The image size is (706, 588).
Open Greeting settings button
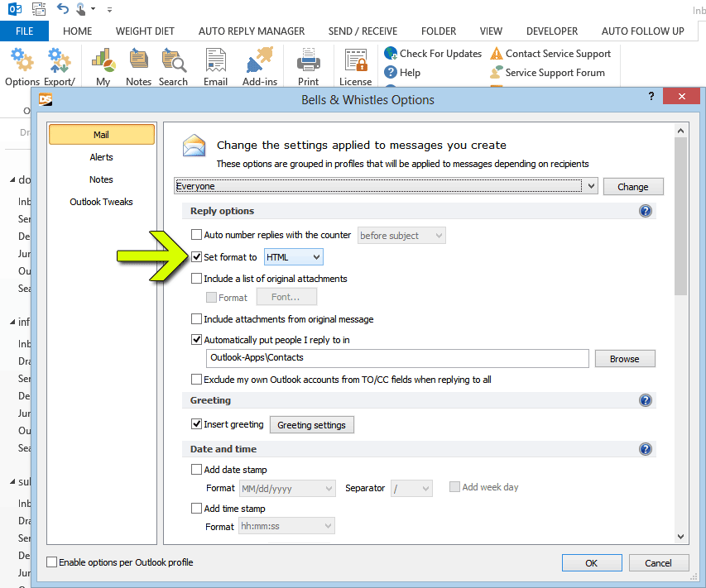311,425
